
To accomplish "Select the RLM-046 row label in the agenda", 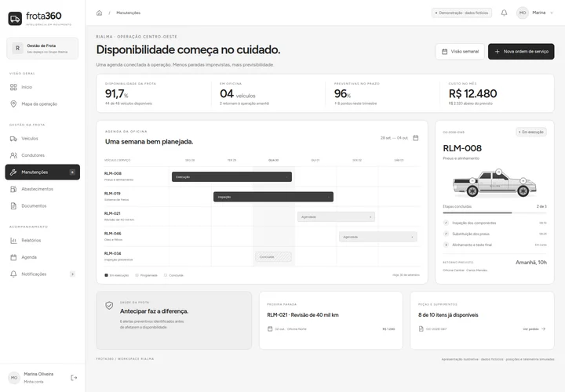I will click(x=113, y=236).
